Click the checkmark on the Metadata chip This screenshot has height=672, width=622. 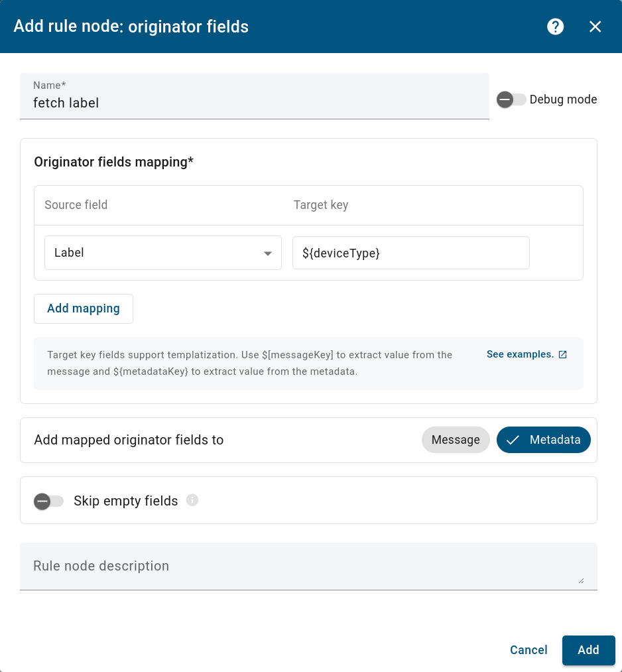[x=513, y=440]
